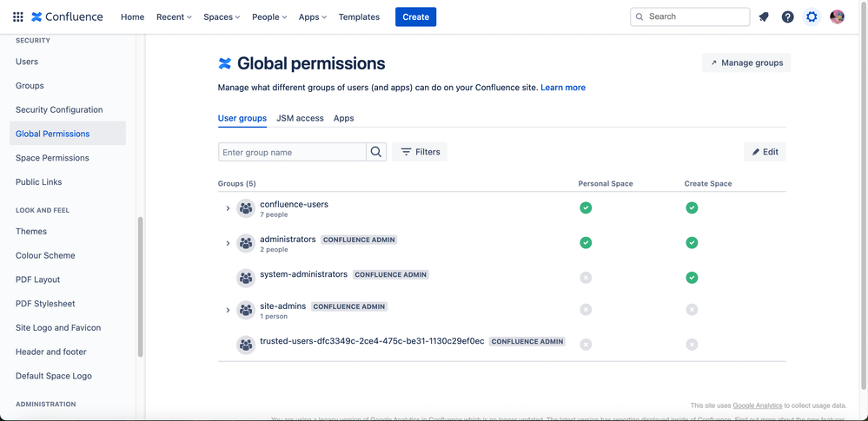
Task: Click the sidebar vertical scrollbar
Action: (140, 286)
